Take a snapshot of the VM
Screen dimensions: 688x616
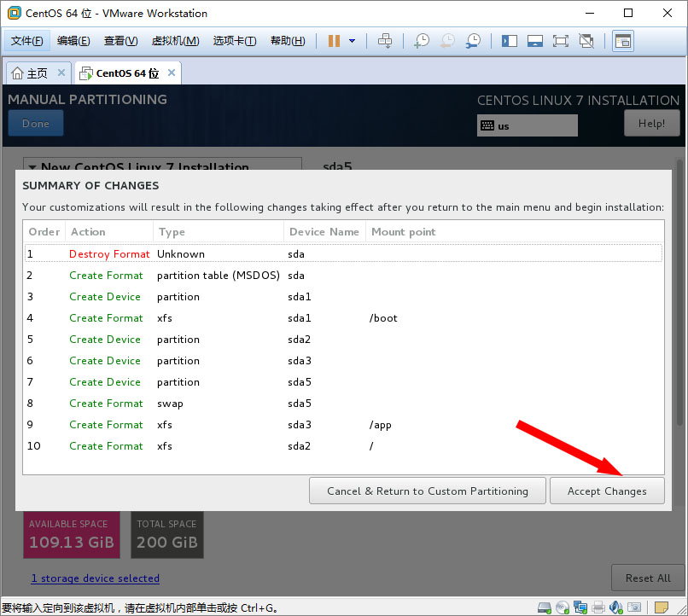(x=422, y=41)
